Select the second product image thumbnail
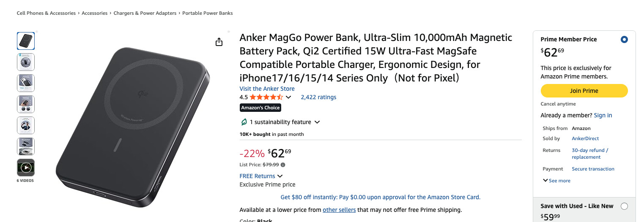The height and width of the screenshot is (222, 644). pos(26,62)
